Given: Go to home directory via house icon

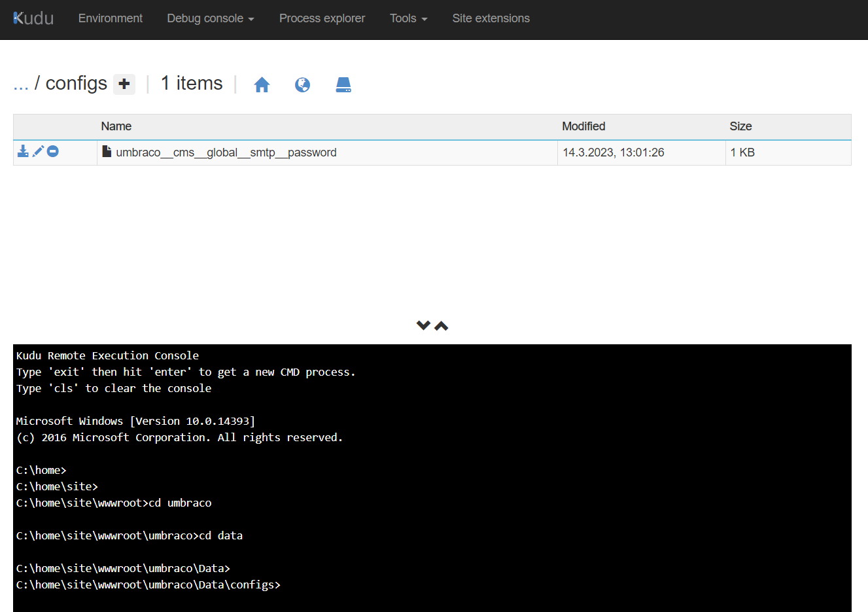Looking at the screenshot, I should coord(262,84).
